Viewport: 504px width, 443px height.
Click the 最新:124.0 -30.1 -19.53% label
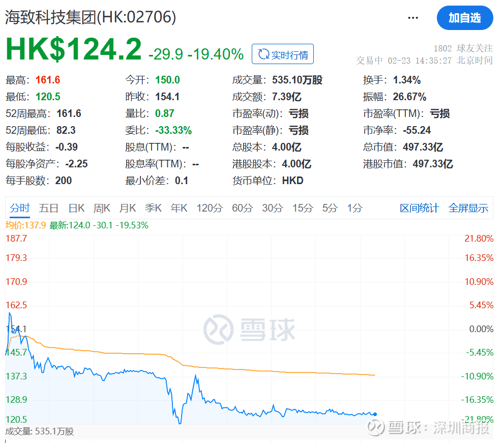[99, 225]
